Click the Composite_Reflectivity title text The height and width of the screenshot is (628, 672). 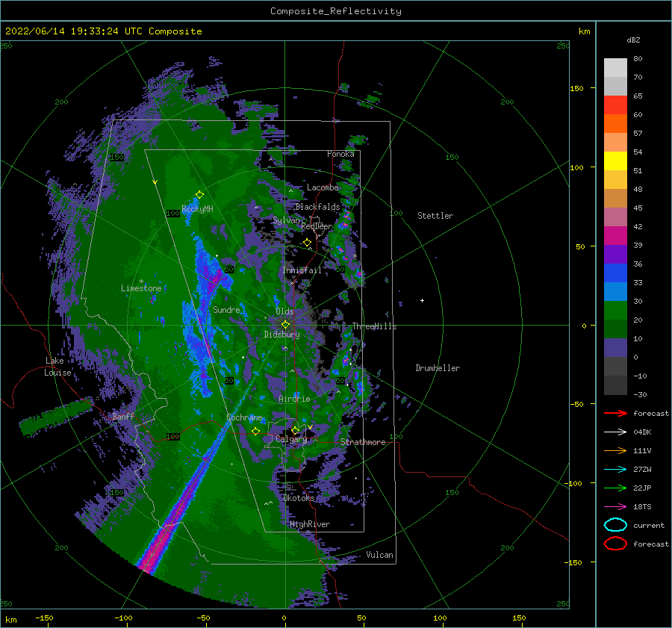click(x=335, y=11)
